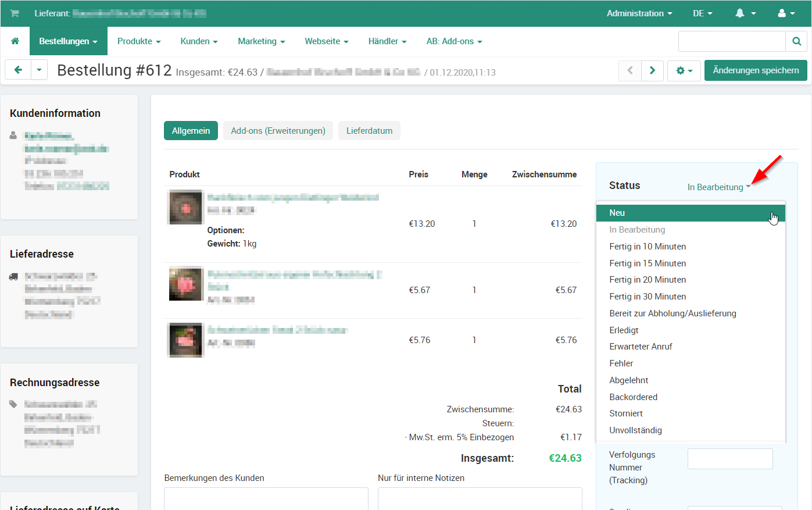
Task: Click In Bearbeitung option in list
Action: (691, 230)
